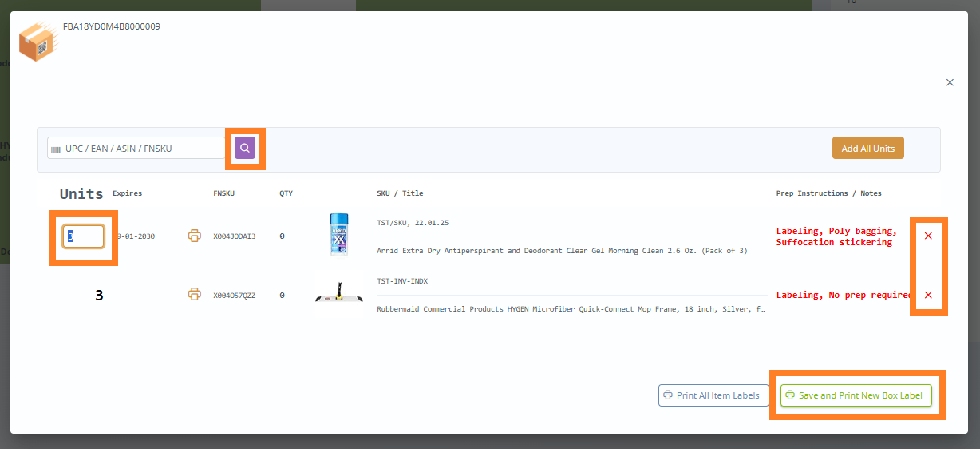Open the Rubbermaid mop frame thumbnail
Viewport: 980px width, 449px height.
tap(338, 294)
